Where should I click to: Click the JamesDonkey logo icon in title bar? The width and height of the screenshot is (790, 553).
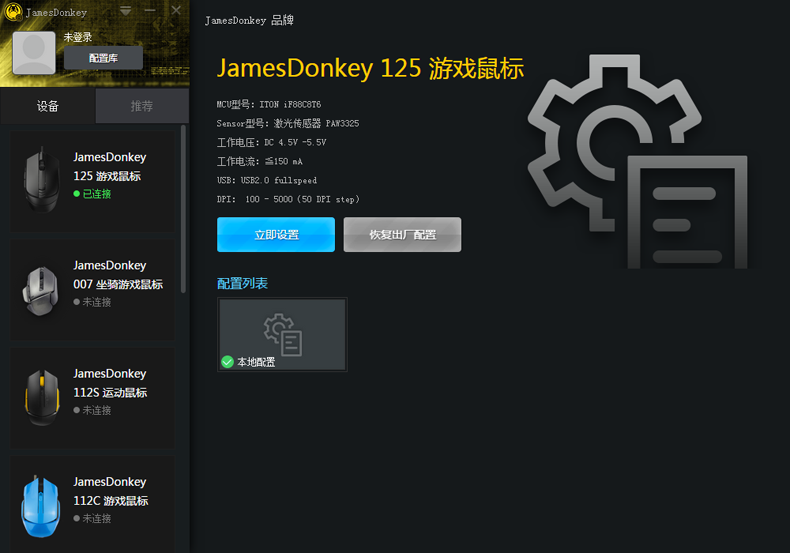tap(14, 12)
